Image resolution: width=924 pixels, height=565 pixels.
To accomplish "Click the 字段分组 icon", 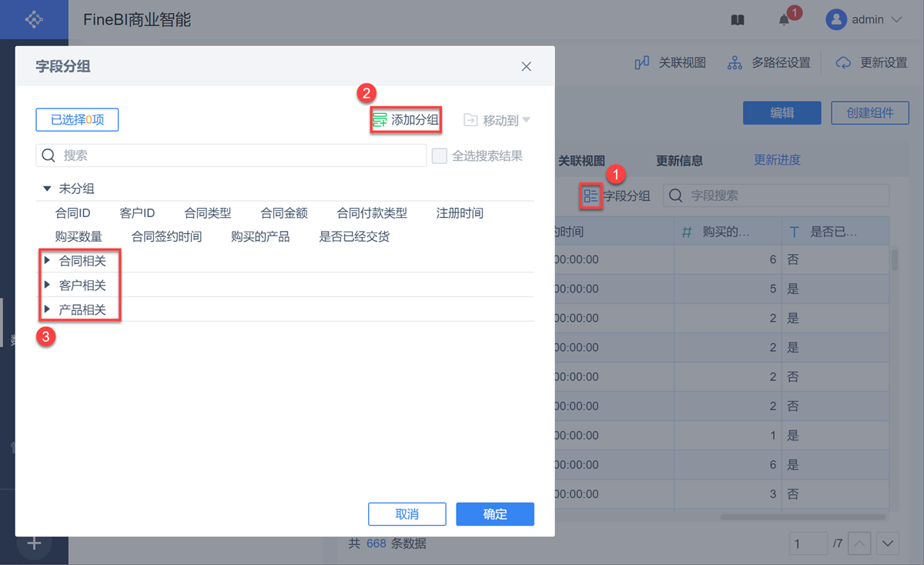I will [x=591, y=196].
